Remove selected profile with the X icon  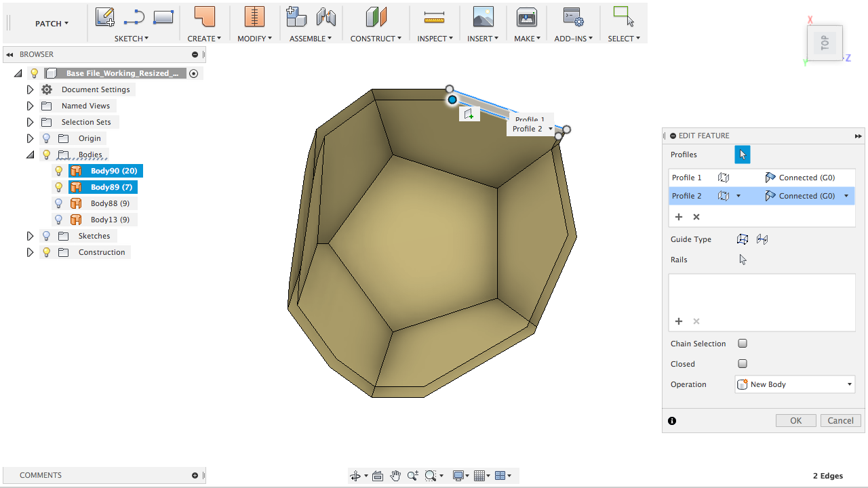696,217
